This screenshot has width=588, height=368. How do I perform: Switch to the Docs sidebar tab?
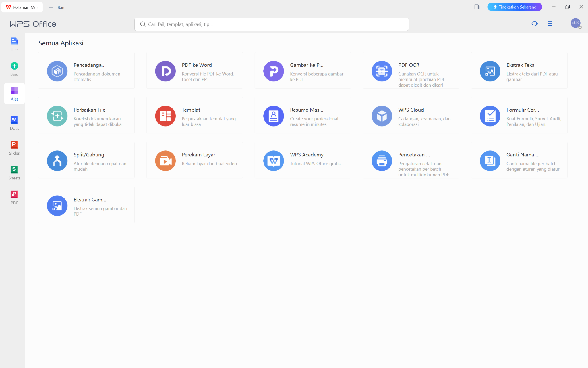point(14,123)
